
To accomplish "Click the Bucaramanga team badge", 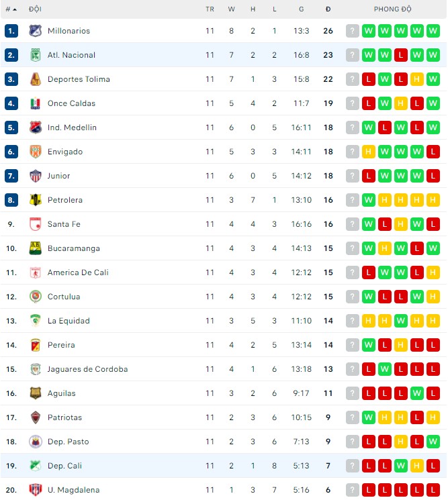I will click(x=35, y=248).
